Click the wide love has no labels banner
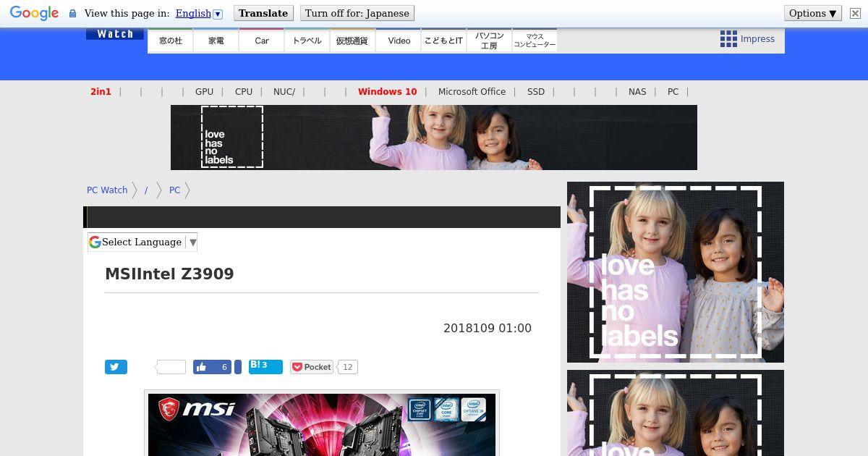 pos(434,138)
